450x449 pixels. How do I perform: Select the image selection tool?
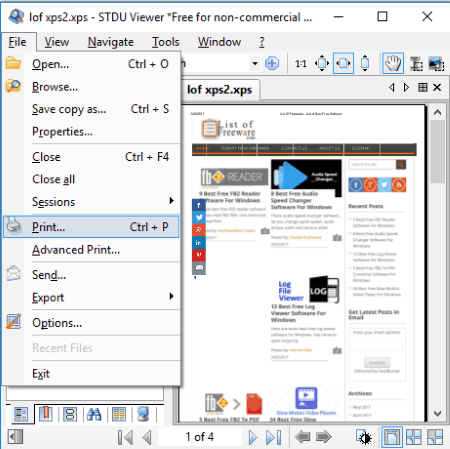tap(436, 63)
